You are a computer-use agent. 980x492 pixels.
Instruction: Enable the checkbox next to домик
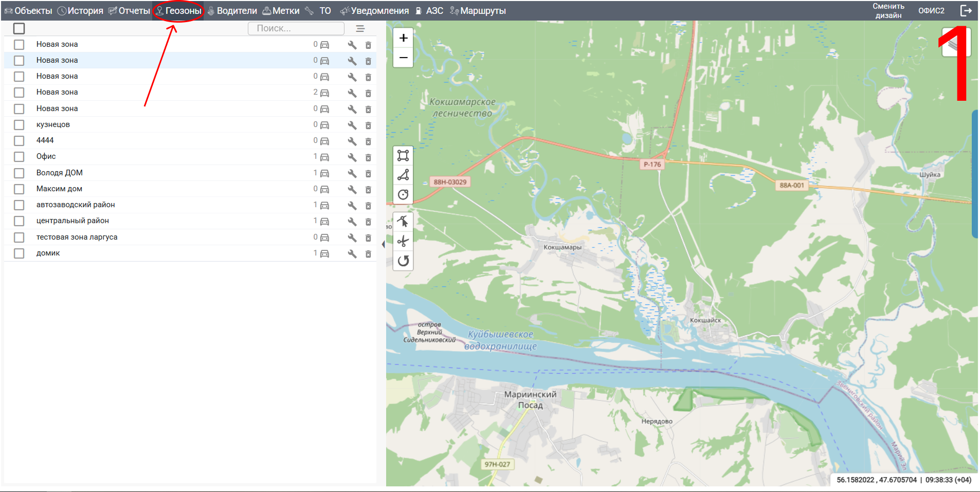pyautogui.click(x=19, y=253)
